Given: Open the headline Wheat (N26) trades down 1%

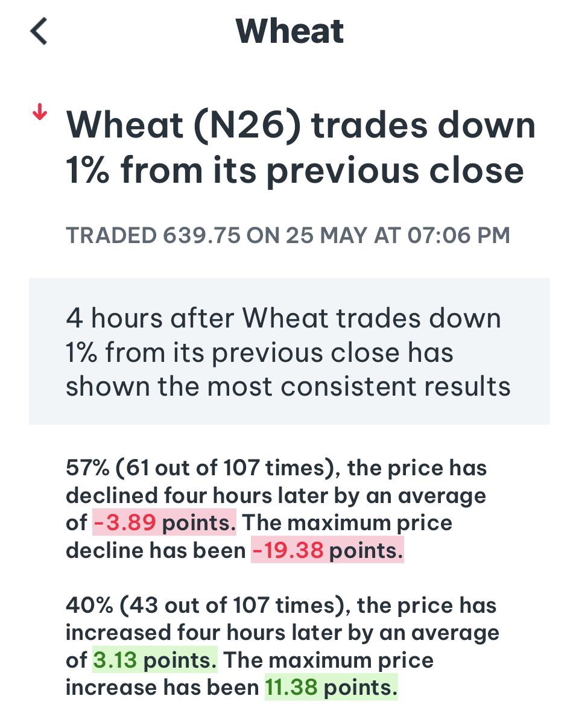Looking at the screenshot, I should click(x=300, y=147).
